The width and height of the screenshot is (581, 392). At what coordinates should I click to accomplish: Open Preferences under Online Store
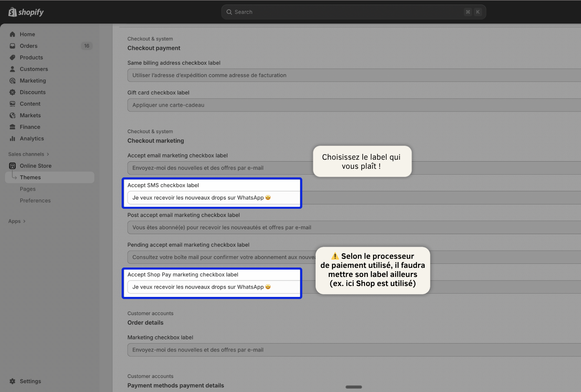coord(35,201)
